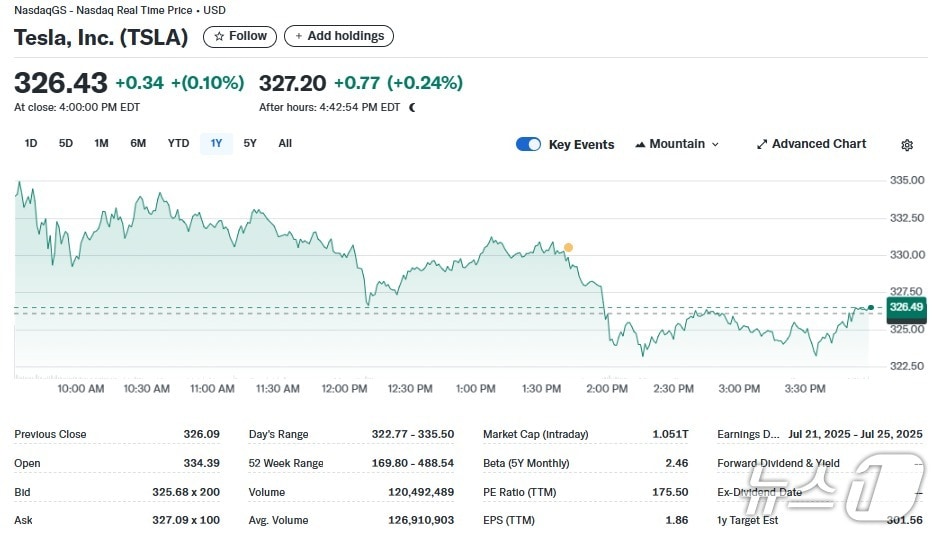Image resolution: width=938 pixels, height=535 pixels.
Task: Expand the Mountain chart style dropdown chevron
Action: 715,145
